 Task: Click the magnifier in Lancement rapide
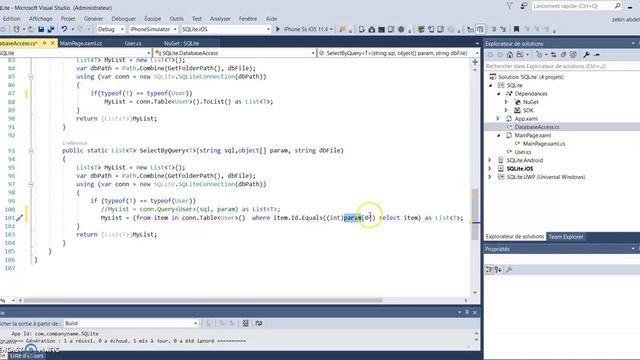click(618, 6)
